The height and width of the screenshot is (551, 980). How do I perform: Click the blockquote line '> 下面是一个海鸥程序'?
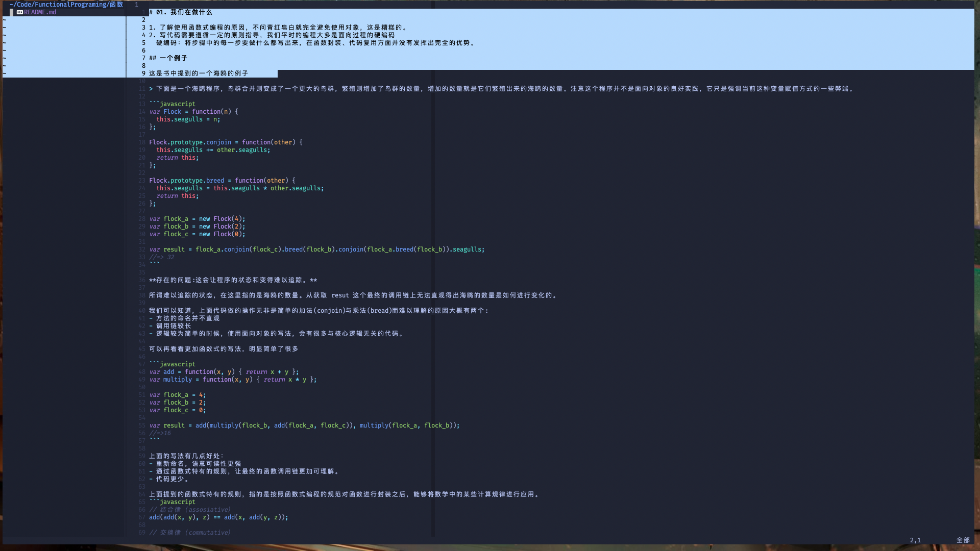502,89
